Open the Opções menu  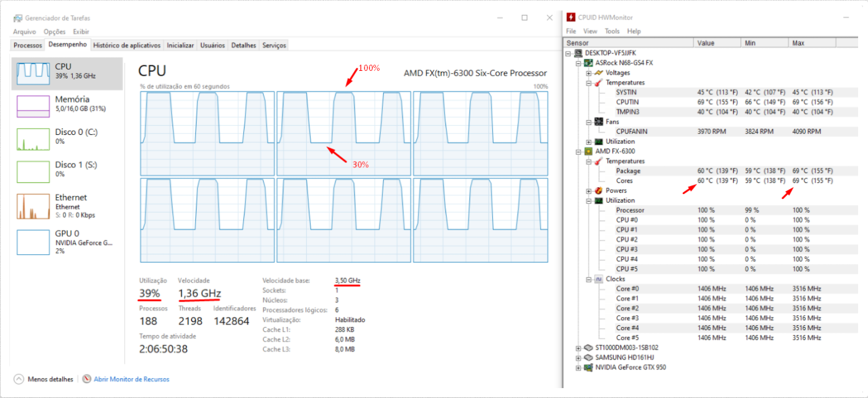click(x=55, y=32)
